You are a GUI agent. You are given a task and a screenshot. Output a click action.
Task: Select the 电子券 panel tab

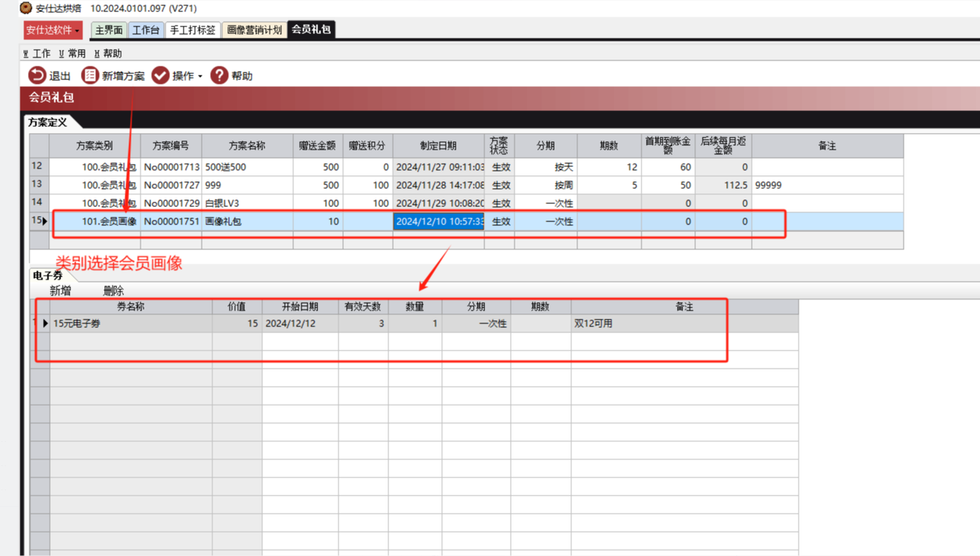pos(48,276)
